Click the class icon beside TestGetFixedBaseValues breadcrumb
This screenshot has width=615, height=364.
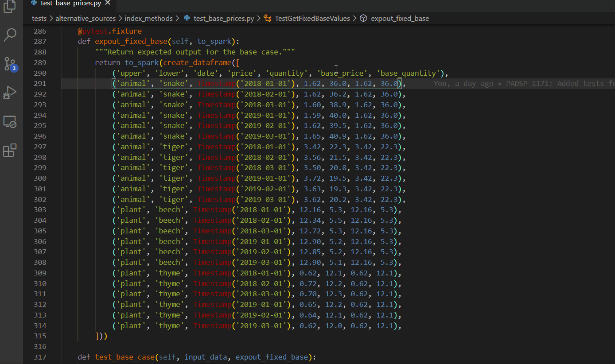pos(267,19)
